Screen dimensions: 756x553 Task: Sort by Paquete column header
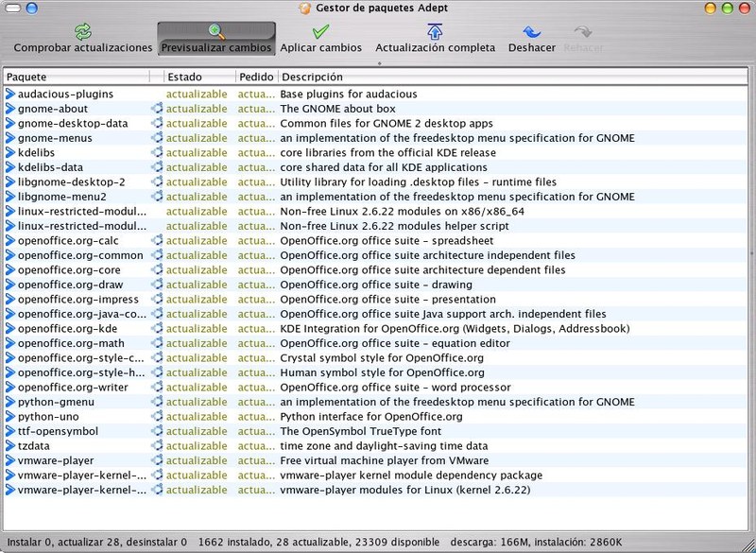77,77
